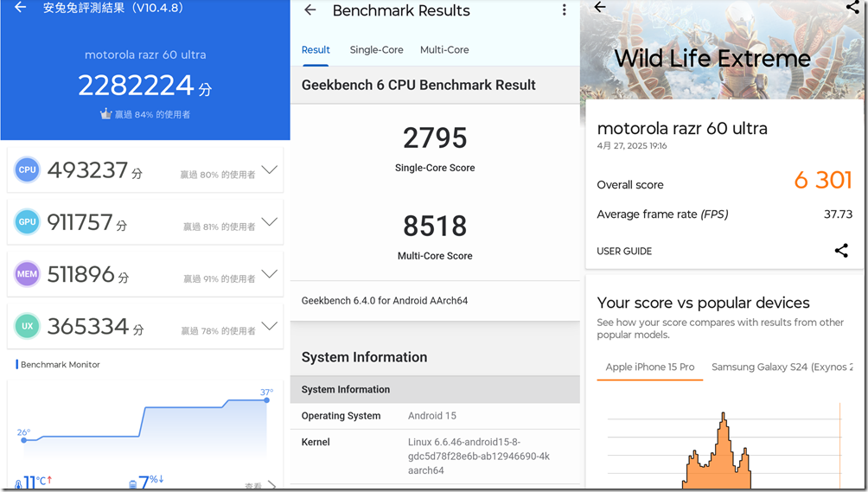Click the Geekbench 6 CPU Benchmark Result heading

point(418,86)
